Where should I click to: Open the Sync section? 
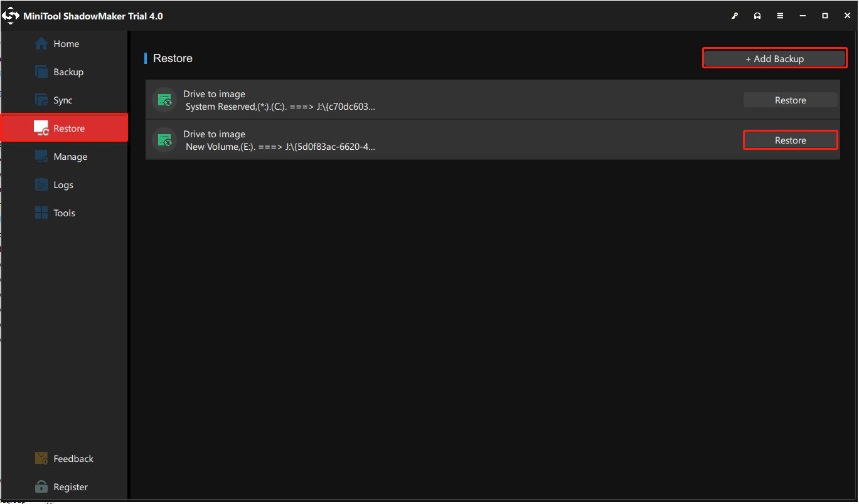(x=63, y=100)
